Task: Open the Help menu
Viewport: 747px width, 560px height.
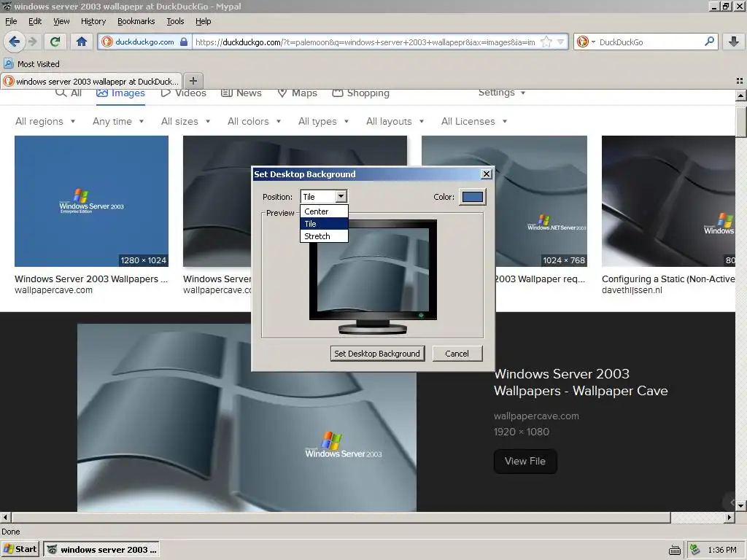Action: pos(204,21)
